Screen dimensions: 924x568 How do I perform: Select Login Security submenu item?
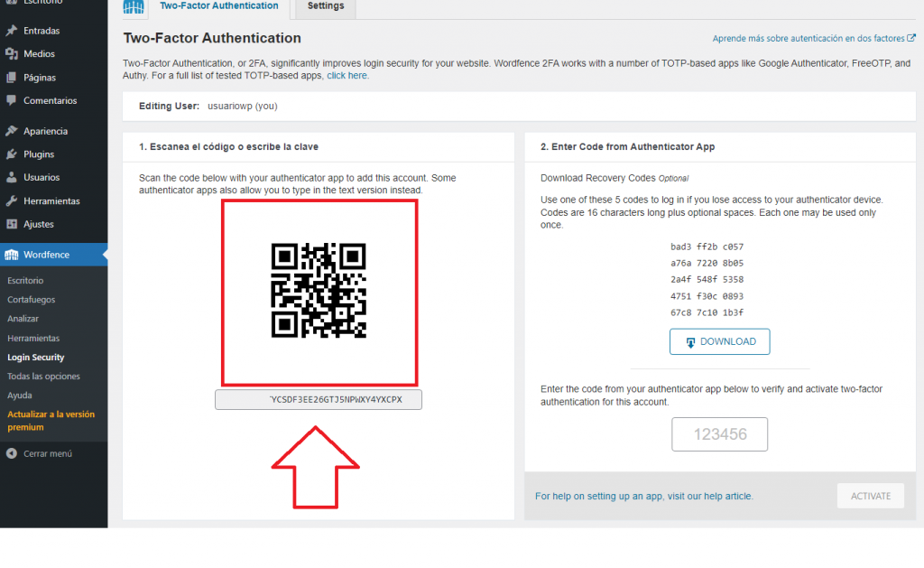[36, 358]
